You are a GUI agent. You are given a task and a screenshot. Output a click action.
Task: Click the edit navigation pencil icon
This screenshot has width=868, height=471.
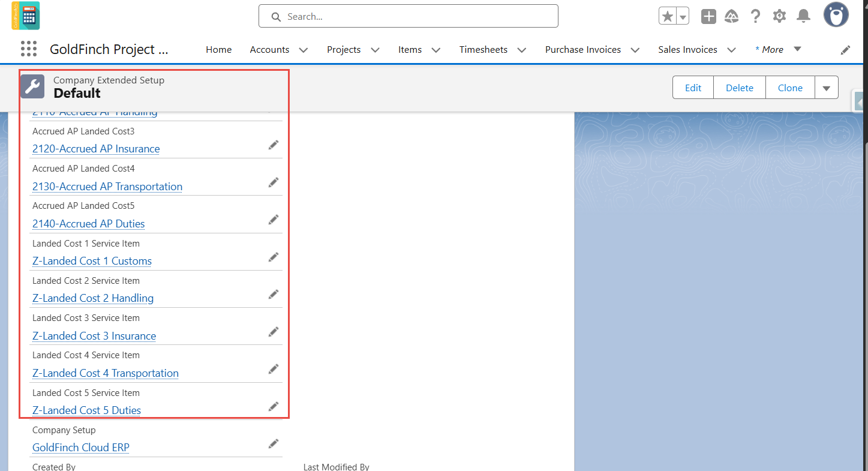[846, 50]
